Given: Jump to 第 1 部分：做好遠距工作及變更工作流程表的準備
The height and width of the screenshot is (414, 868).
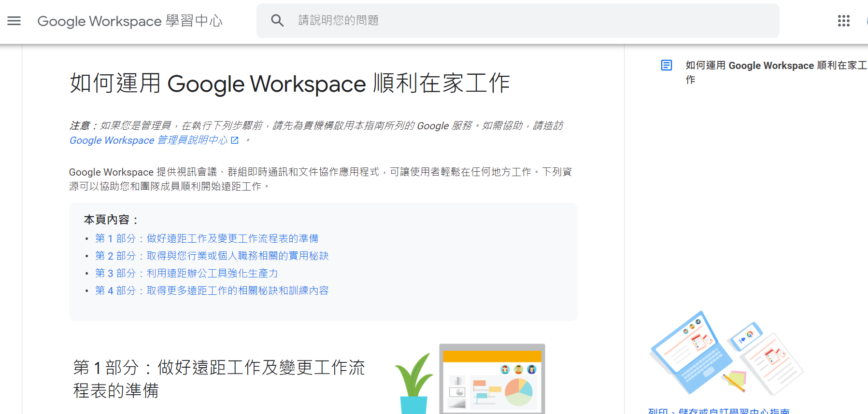Looking at the screenshot, I should tap(207, 238).
